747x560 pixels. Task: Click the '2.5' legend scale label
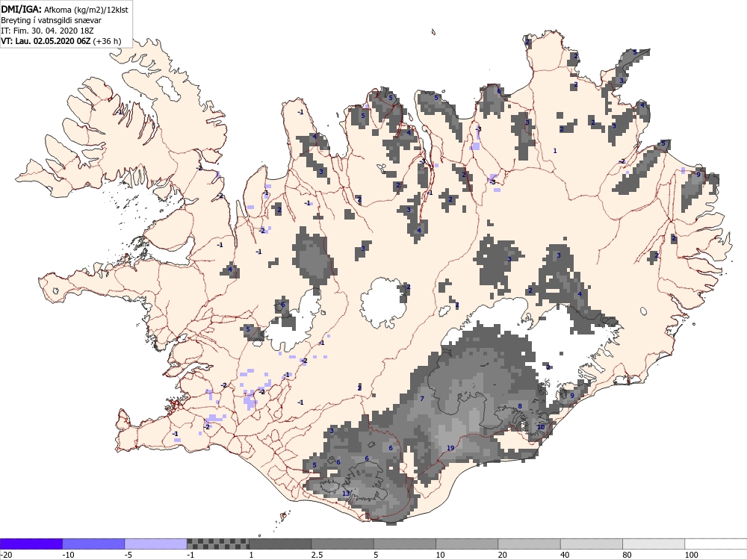click(x=317, y=555)
